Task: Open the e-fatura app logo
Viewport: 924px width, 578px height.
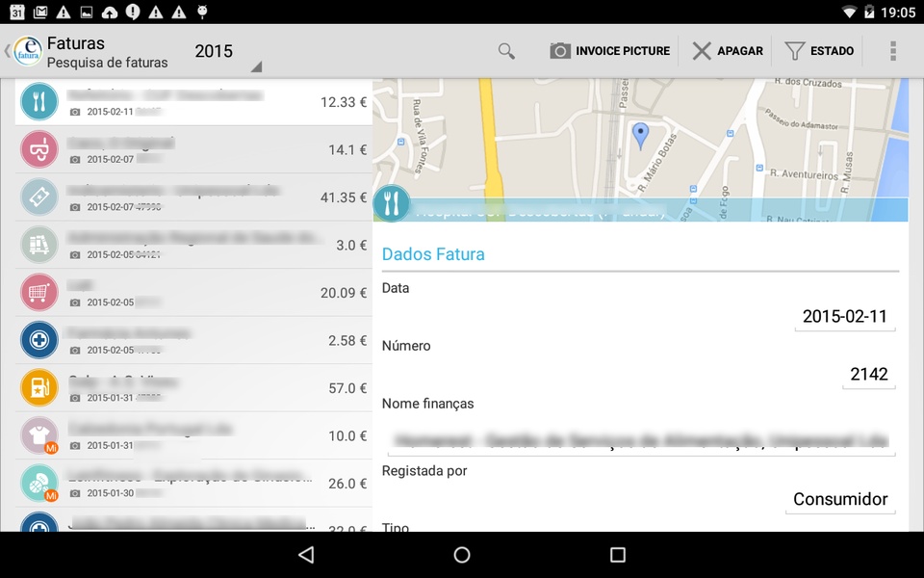Action: (28, 51)
